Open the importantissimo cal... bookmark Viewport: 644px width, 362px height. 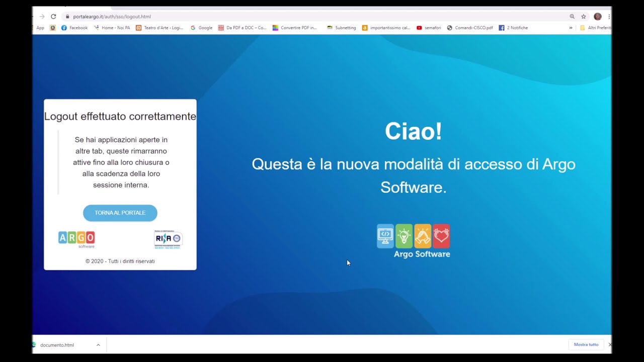[386, 28]
